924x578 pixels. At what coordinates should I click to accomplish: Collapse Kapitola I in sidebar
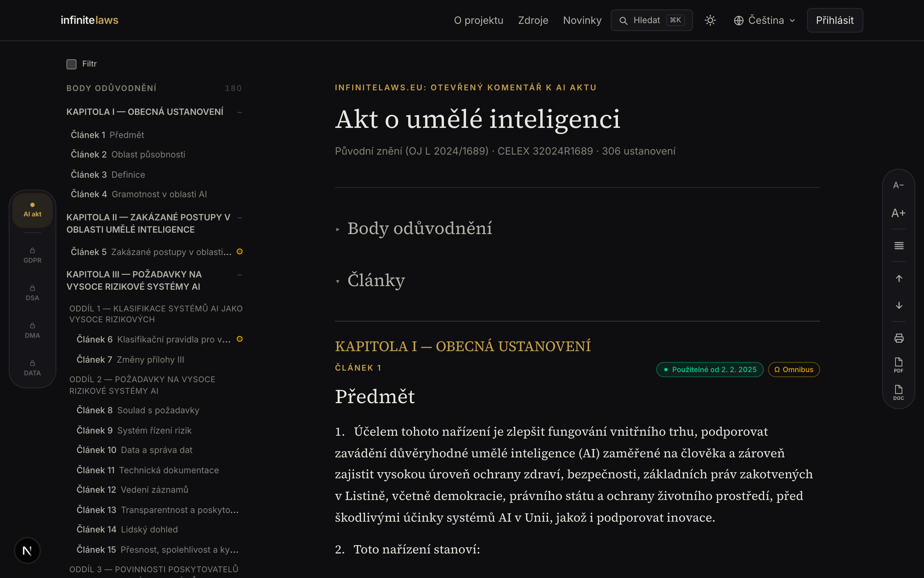[x=240, y=112]
